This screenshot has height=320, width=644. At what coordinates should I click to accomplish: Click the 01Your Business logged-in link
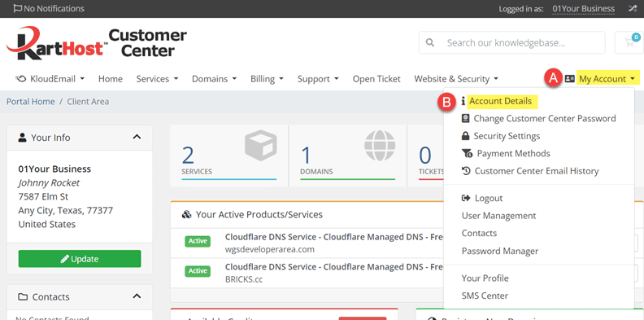coord(584,9)
